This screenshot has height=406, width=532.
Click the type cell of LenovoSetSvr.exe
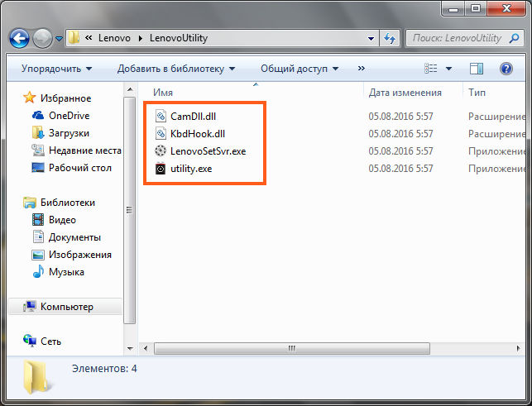496,151
